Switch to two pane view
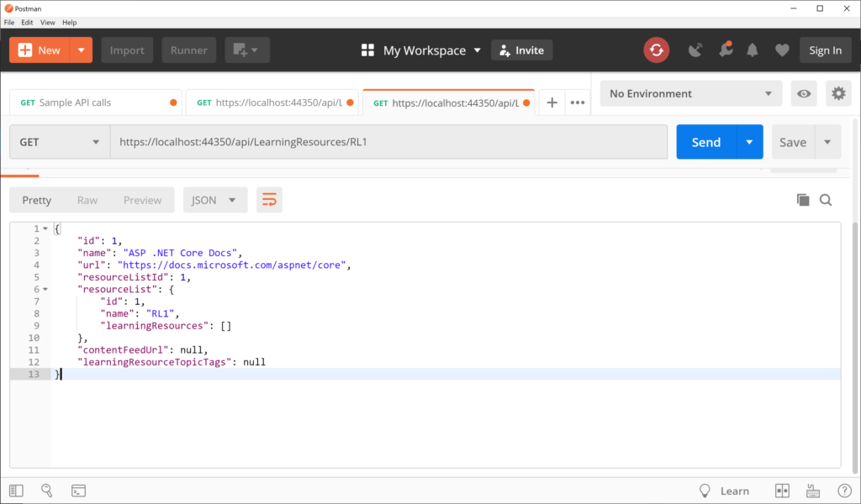The height and width of the screenshot is (504, 861). click(x=782, y=491)
